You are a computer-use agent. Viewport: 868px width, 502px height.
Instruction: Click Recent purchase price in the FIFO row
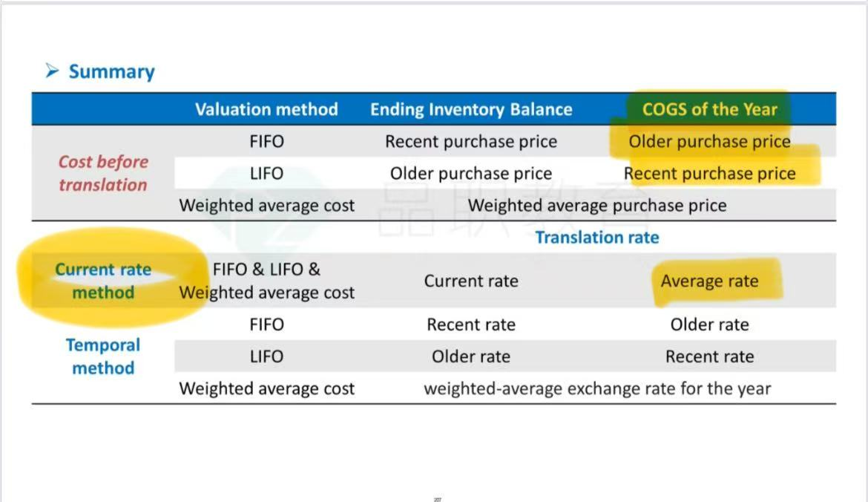[x=471, y=141]
